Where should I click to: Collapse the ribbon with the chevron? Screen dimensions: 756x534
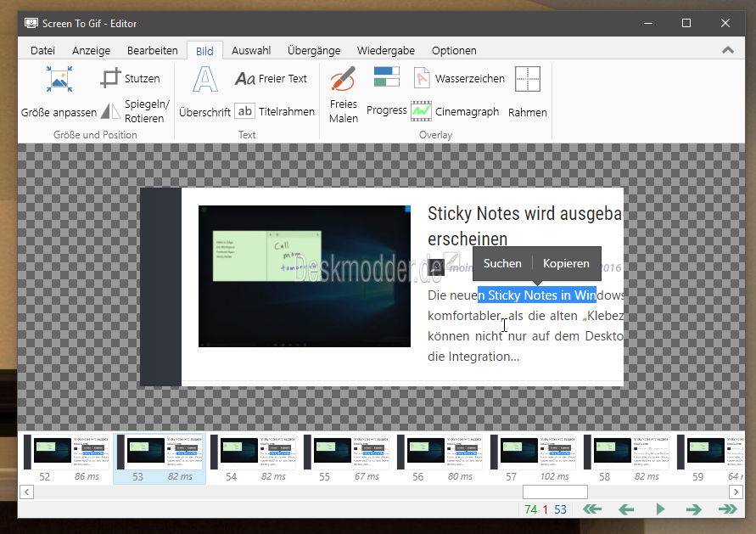click(x=727, y=50)
